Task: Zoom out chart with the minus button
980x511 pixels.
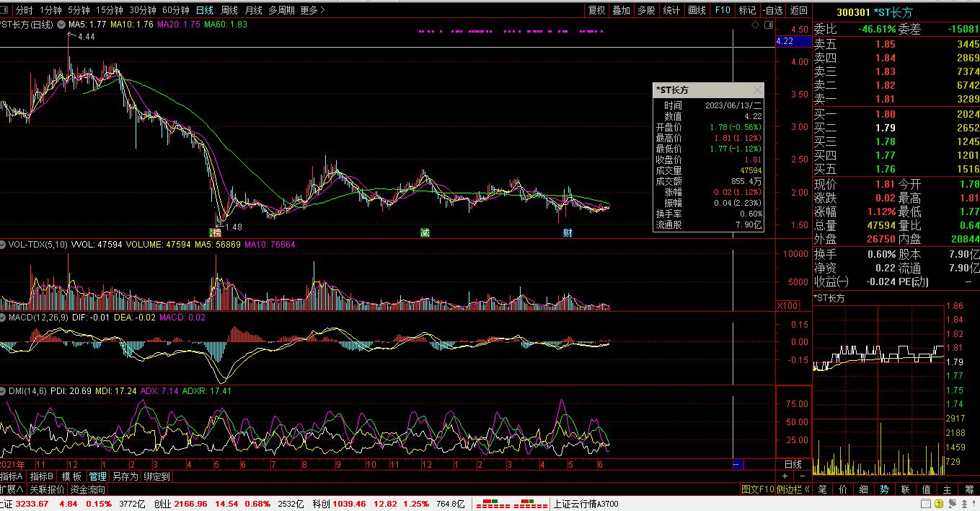Action: 803,476
